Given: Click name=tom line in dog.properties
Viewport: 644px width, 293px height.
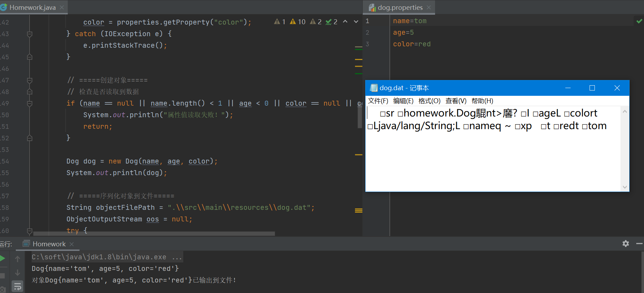Looking at the screenshot, I should (409, 21).
